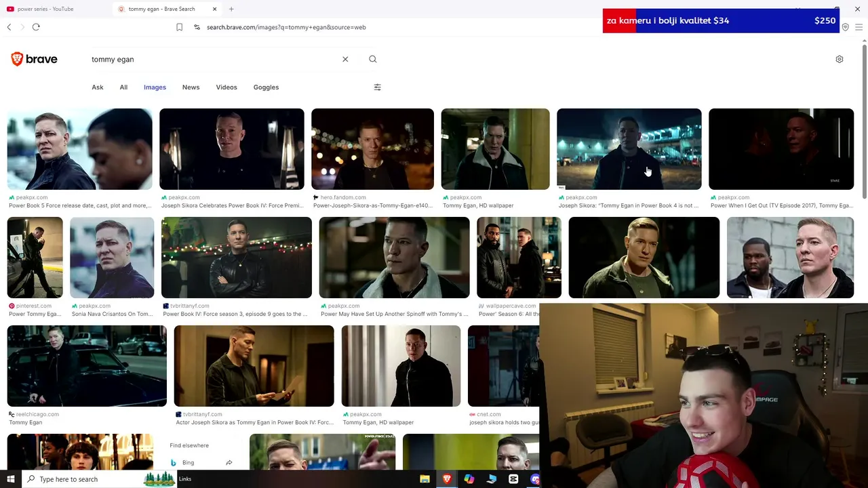Open 'Power Book IV: Force season 3, episode 9' image

pos(237,258)
